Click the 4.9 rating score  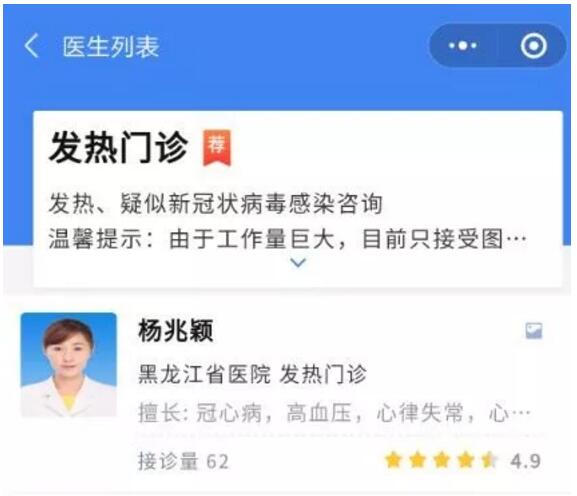click(525, 461)
